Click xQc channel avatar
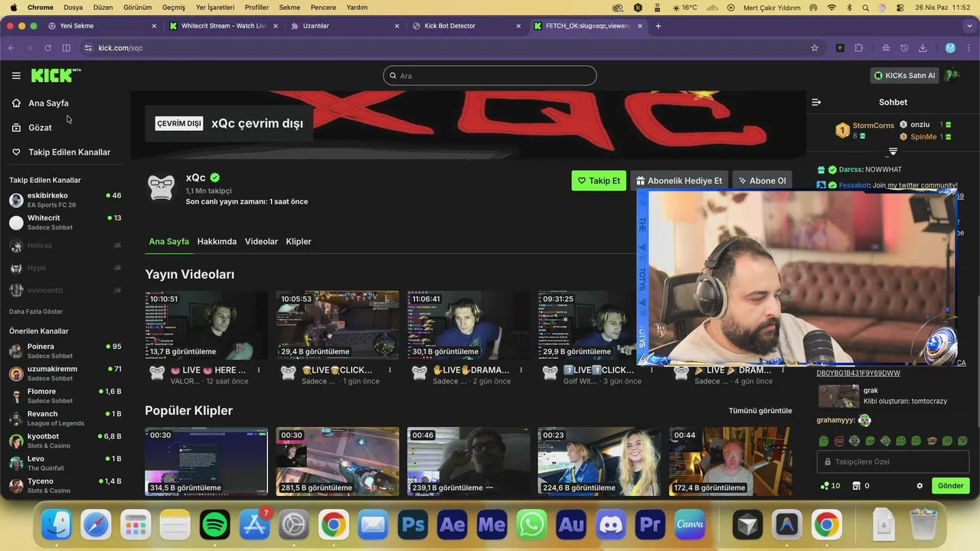The image size is (980, 551). [x=161, y=188]
